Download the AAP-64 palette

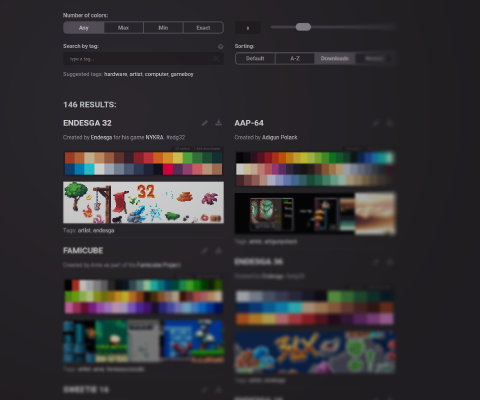(x=389, y=123)
